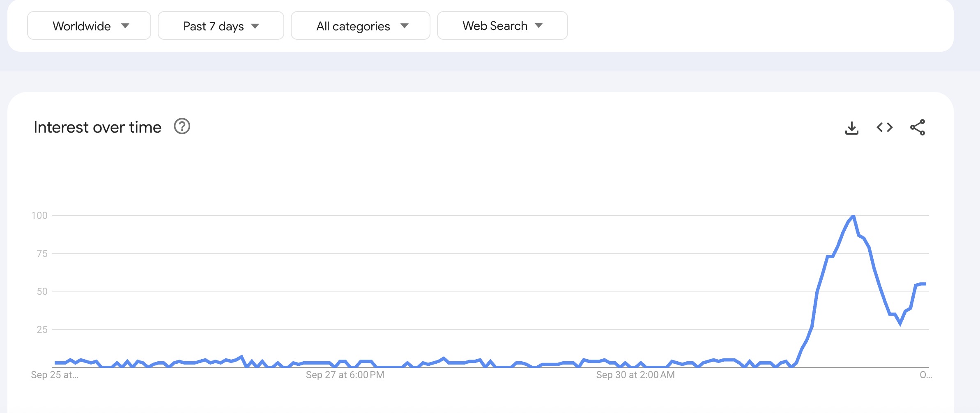
Task: Click the arrow next to Web Search
Action: pyautogui.click(x=539, y=25)
